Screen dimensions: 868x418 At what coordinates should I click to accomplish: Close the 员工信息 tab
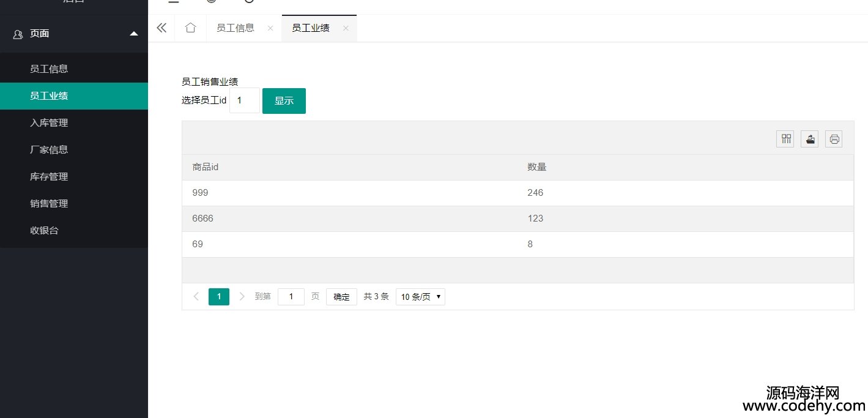[x=270, y=28]
